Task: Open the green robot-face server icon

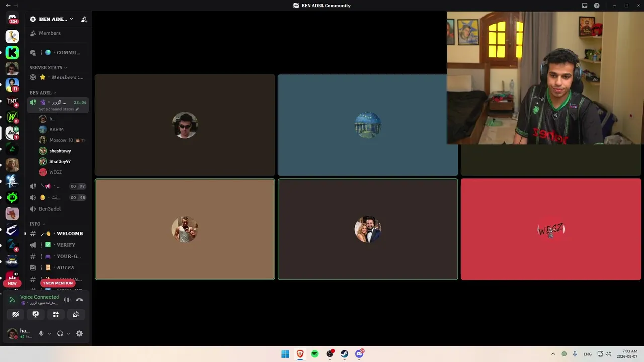Action: click(12, 197)
